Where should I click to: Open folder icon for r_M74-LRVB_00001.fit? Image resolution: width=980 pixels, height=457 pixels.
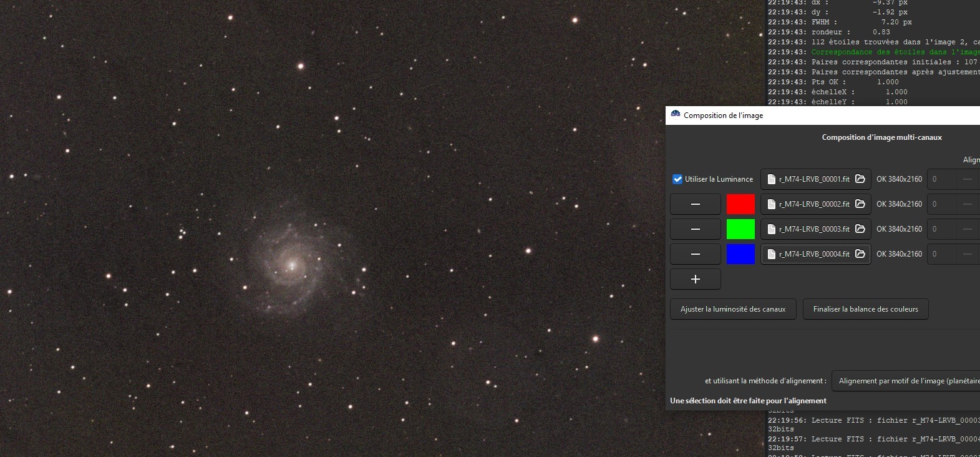point(860,179)
